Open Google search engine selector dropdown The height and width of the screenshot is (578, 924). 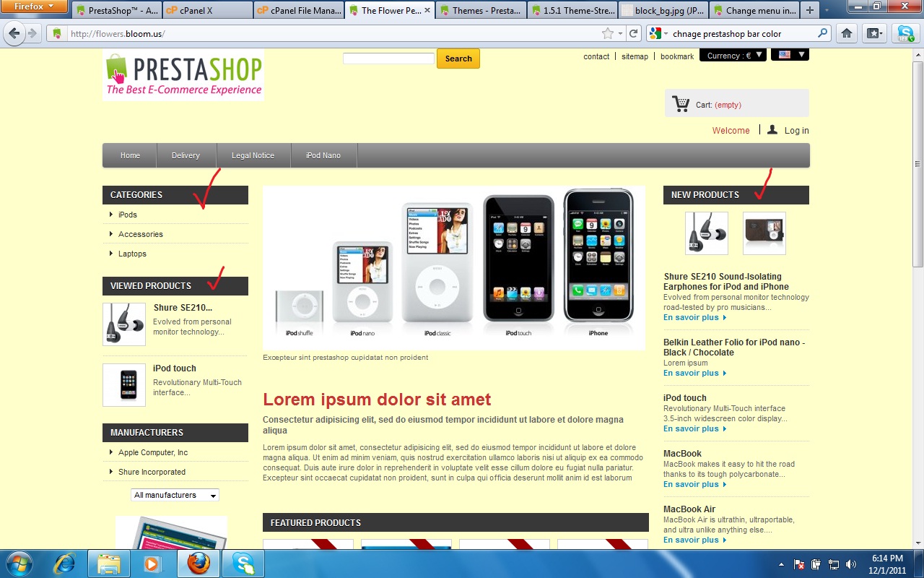[x=659, y=33]
